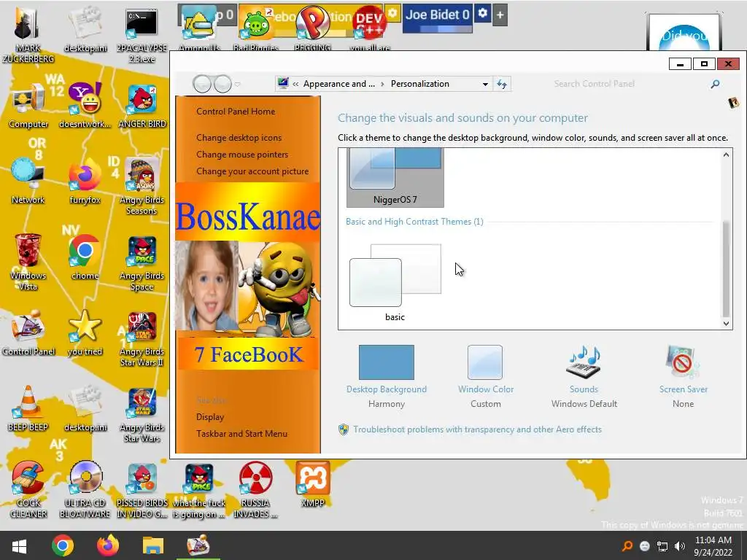747x560 pixels.
Task: Open the ANGER BIRD desktop shortcut
Action: click(142, 106)
